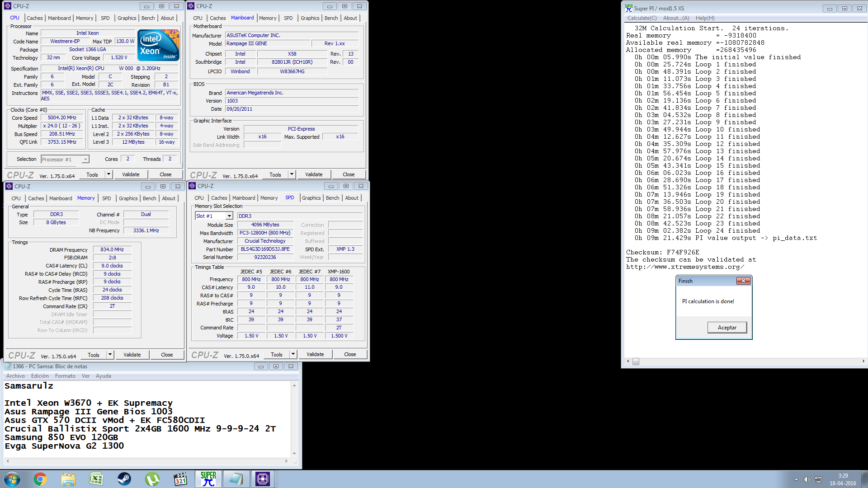
Task: Open the Windows Start menu
Action: point(12,479)
